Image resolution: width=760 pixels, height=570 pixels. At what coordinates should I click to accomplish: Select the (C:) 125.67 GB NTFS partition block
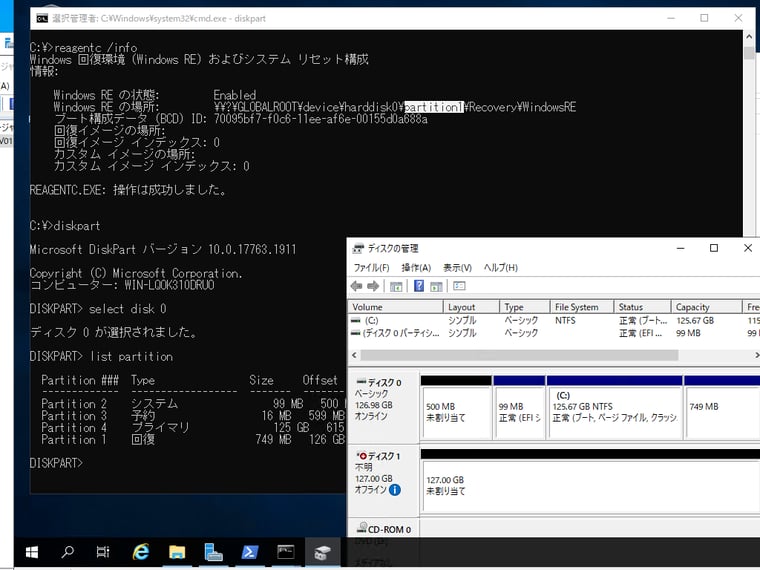pyautogui.click(x=614, y=408)
